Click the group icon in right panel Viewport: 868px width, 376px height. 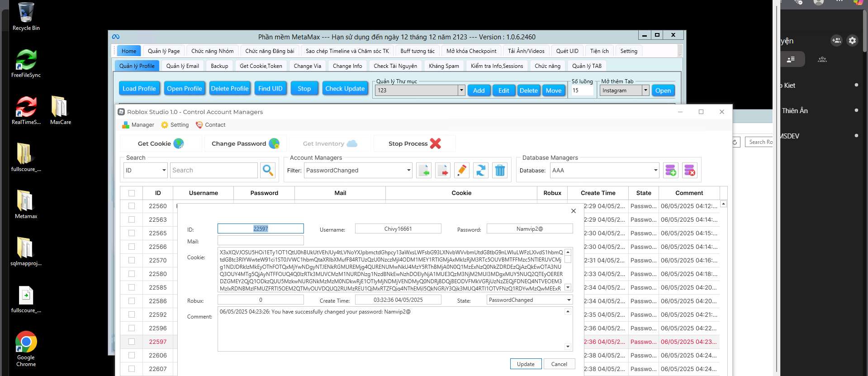pos(822,59)
